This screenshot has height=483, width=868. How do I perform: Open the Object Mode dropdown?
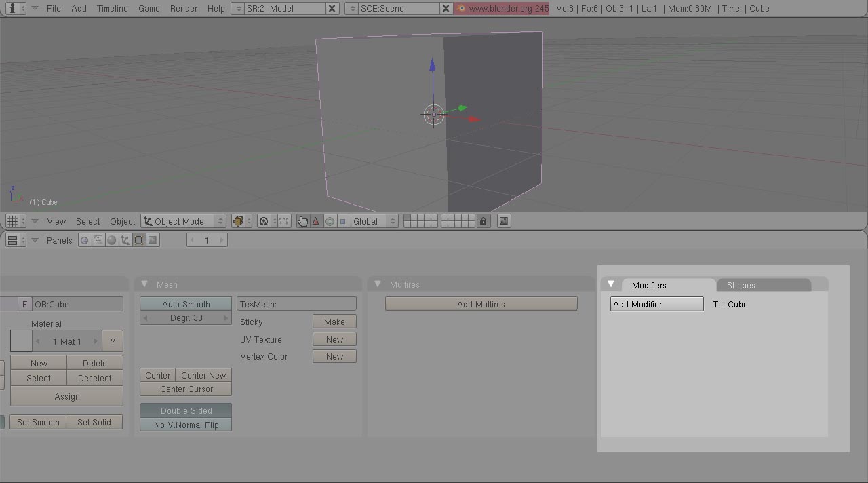coord(183,221)
